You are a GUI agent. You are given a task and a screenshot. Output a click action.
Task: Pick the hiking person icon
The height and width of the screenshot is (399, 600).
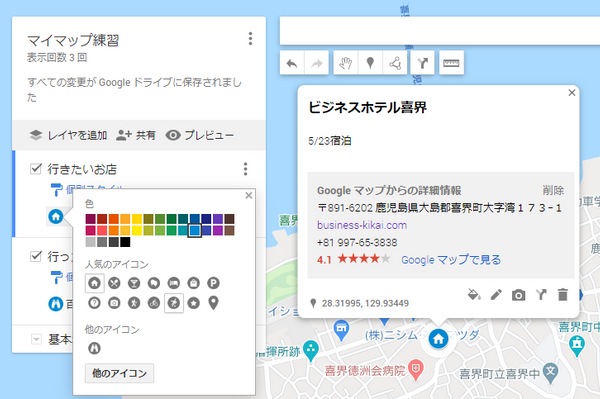point(134,303)
